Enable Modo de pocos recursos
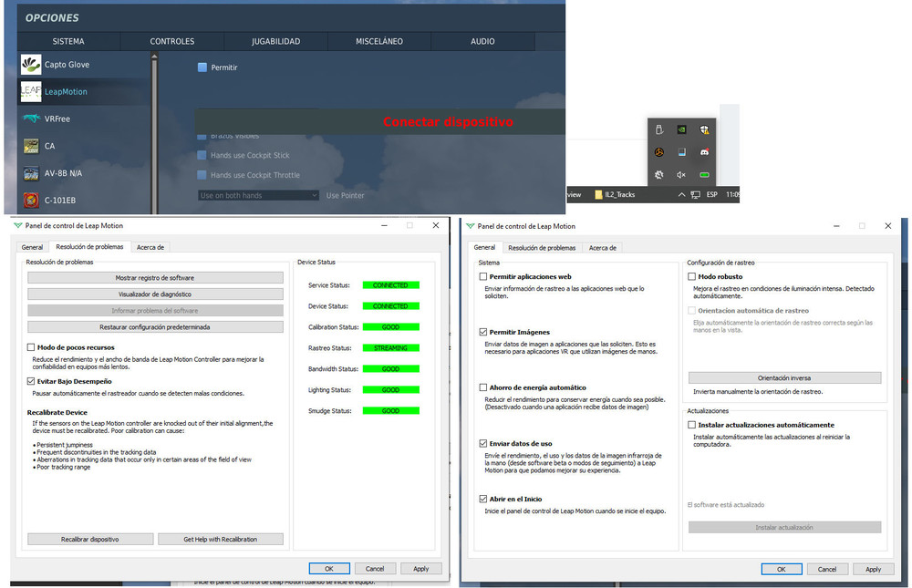 [31, 347]
